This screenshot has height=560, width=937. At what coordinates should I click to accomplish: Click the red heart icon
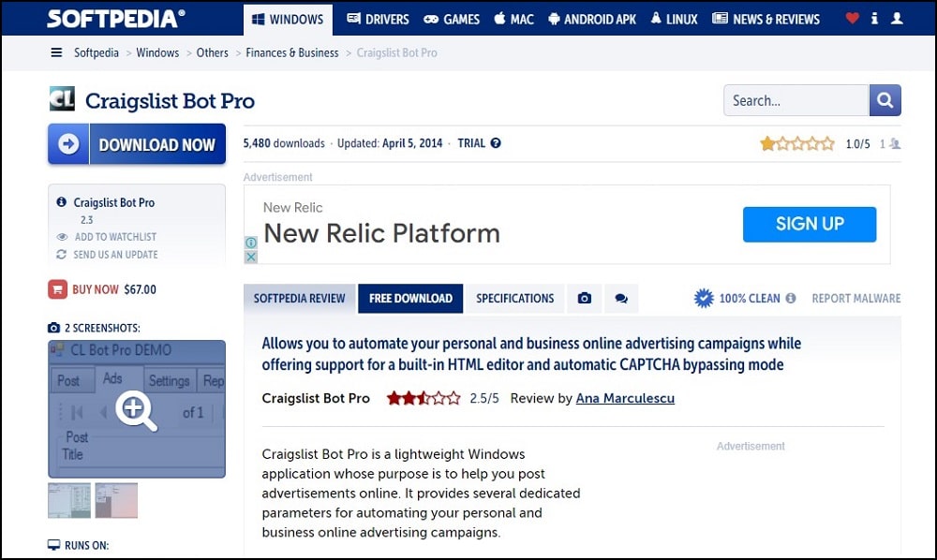pyautogui.click(x=852, y=19)
